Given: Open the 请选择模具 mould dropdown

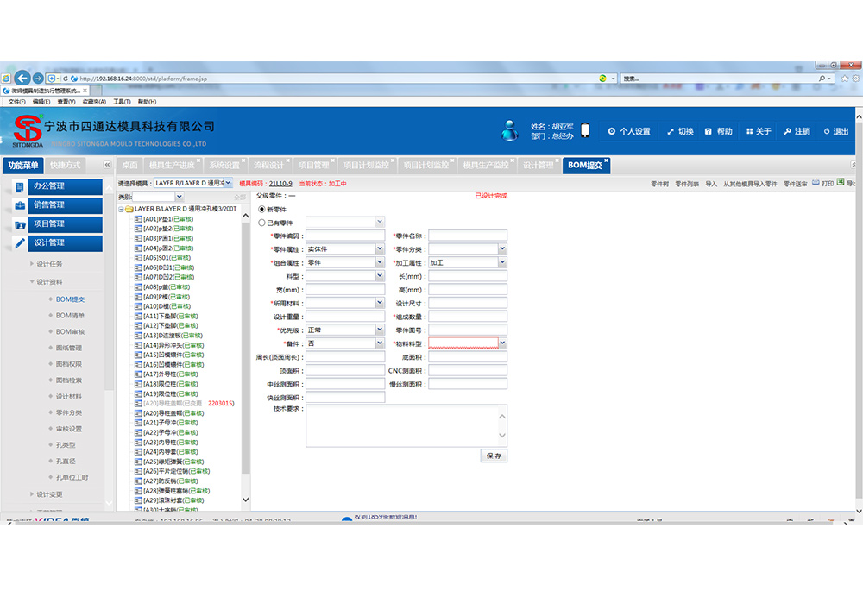Looking at the screenshot, I should (x=228, y=183).
